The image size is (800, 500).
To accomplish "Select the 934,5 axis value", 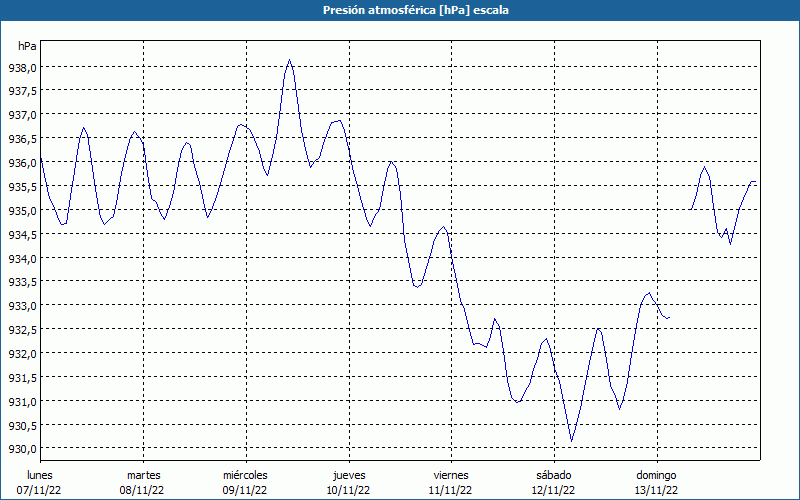I will 22,235.
